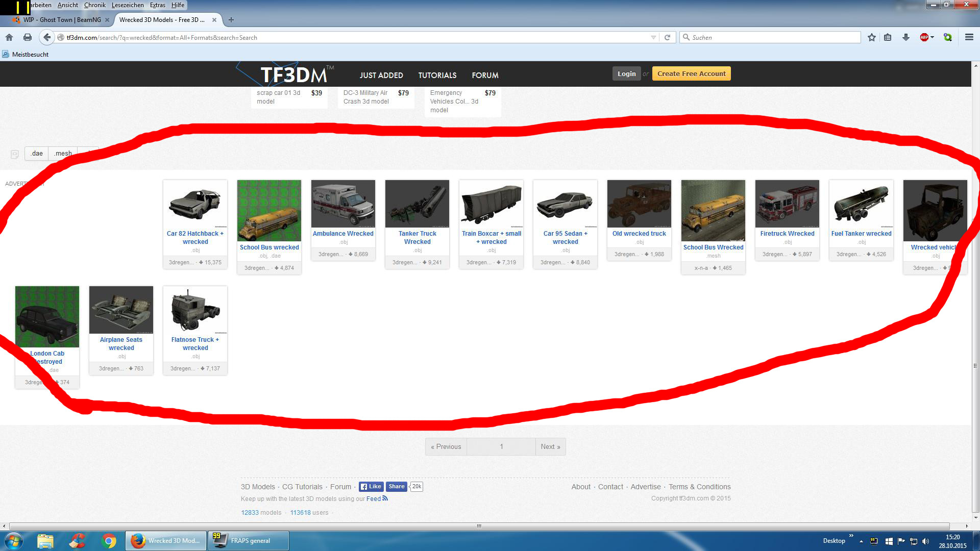Click the Facebook Share button
980x551 pixels.
[x=397, y=487]
